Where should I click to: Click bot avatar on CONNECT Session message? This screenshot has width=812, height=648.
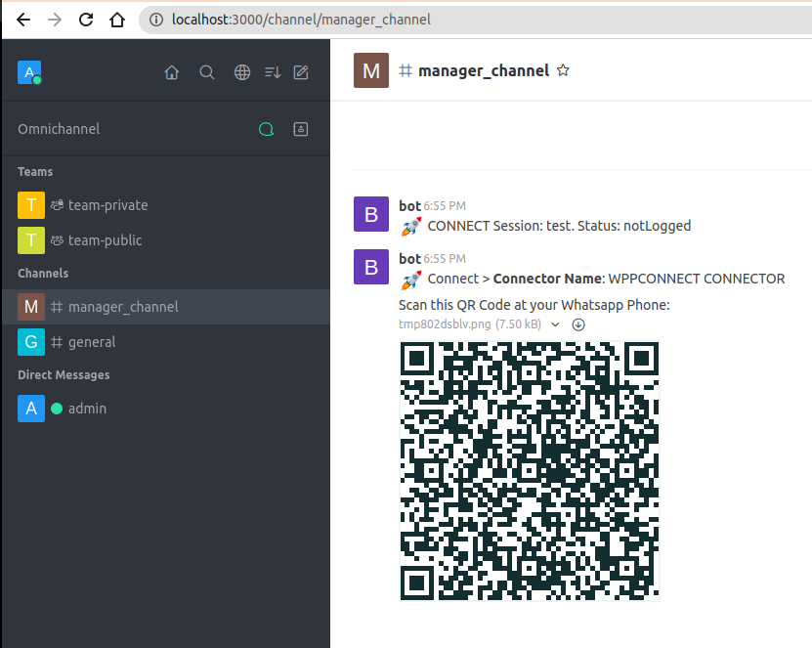[x=371, y=214]
